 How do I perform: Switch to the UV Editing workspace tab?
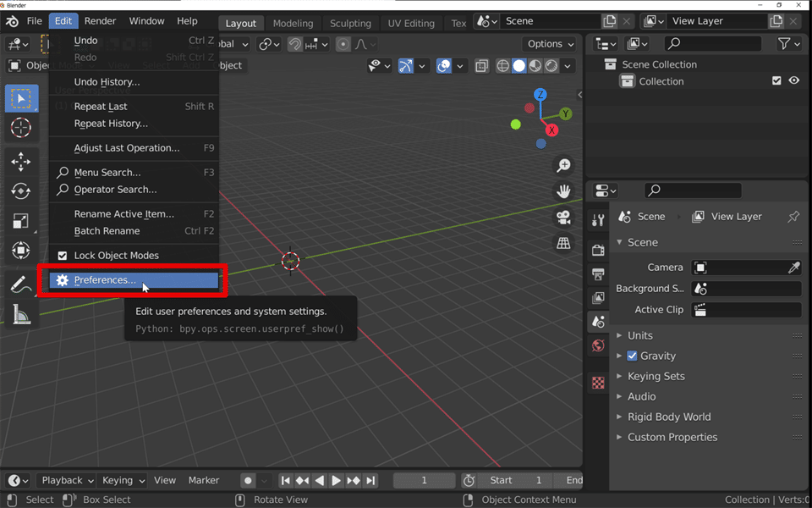point(411,24)
